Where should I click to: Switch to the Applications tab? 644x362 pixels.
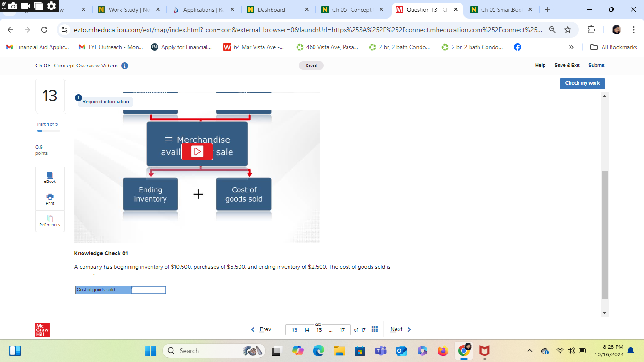pyautogui.click(x=203, y=9)
